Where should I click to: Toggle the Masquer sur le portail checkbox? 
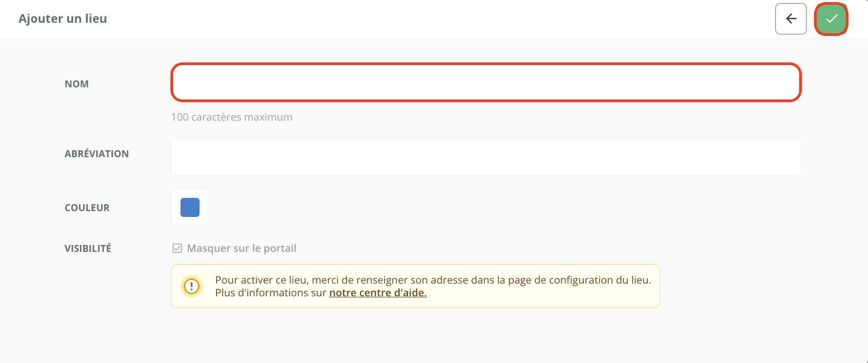(x=177, y=248)
